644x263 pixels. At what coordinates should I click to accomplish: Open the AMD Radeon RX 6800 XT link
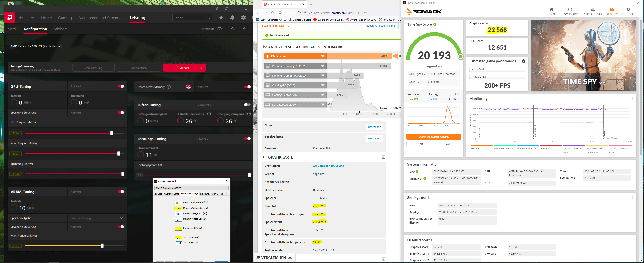coord(329,166)
